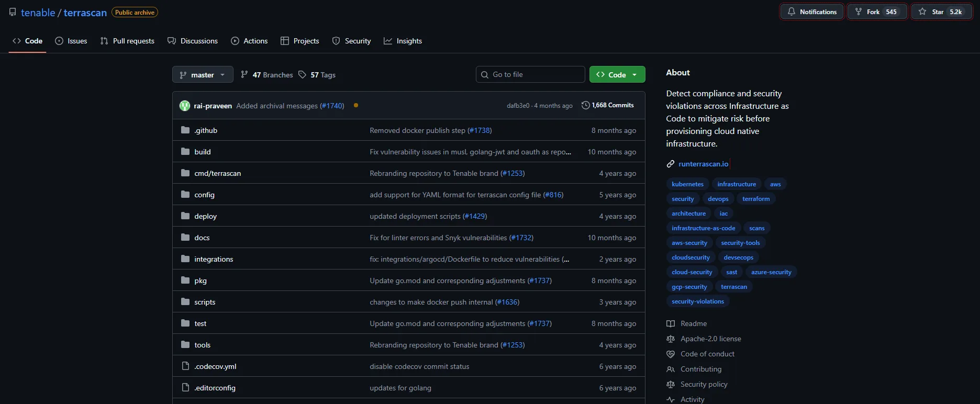980x404 pixels.
Task: Open the Fork button options
Action: pyautogui.click(x=877, y=12)
